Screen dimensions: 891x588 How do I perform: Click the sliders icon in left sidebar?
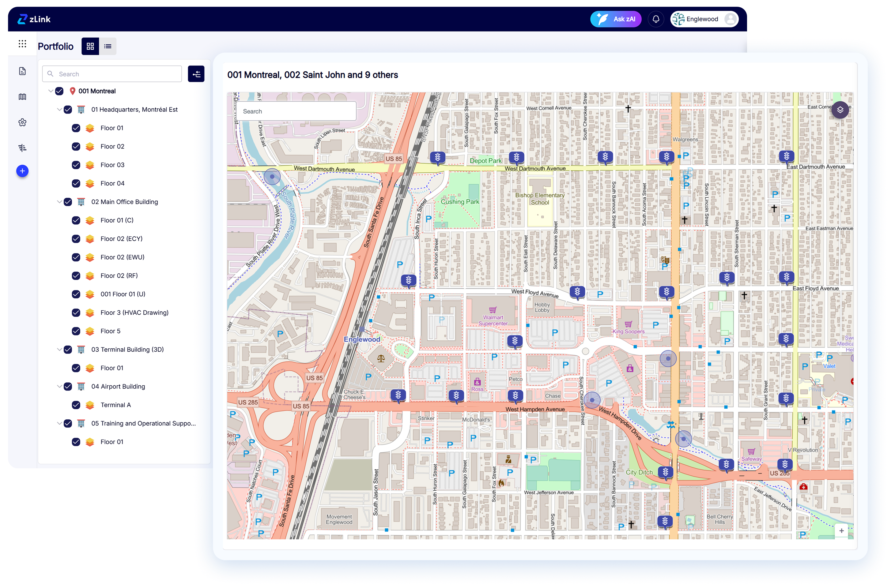pos(22,148)
